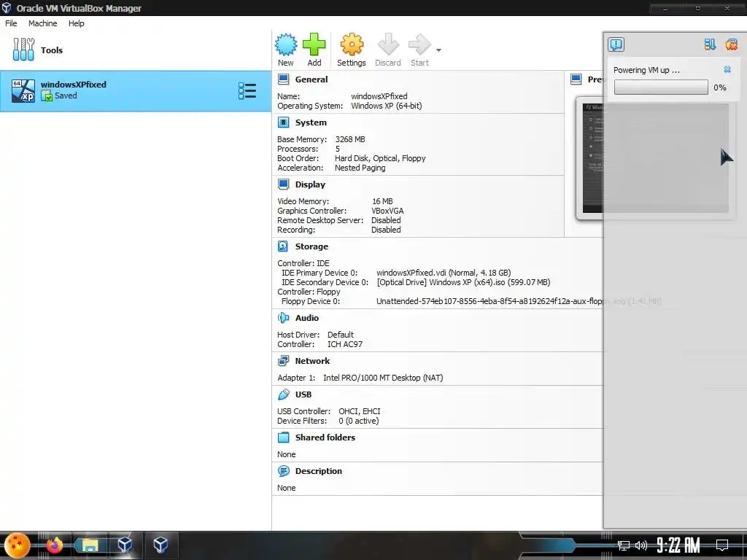747x560 pixels.
Task: Open Settings with the gear icon
Action: 352,44
